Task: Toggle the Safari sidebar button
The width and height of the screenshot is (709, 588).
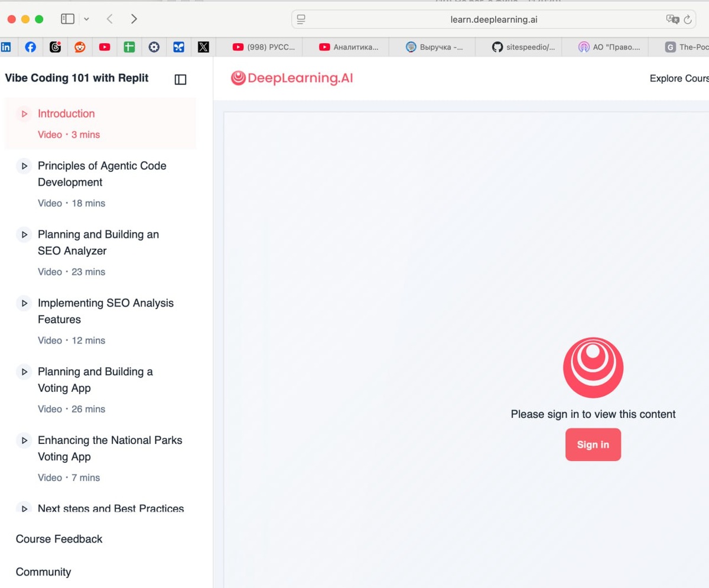Action: (x=68, y=19)
